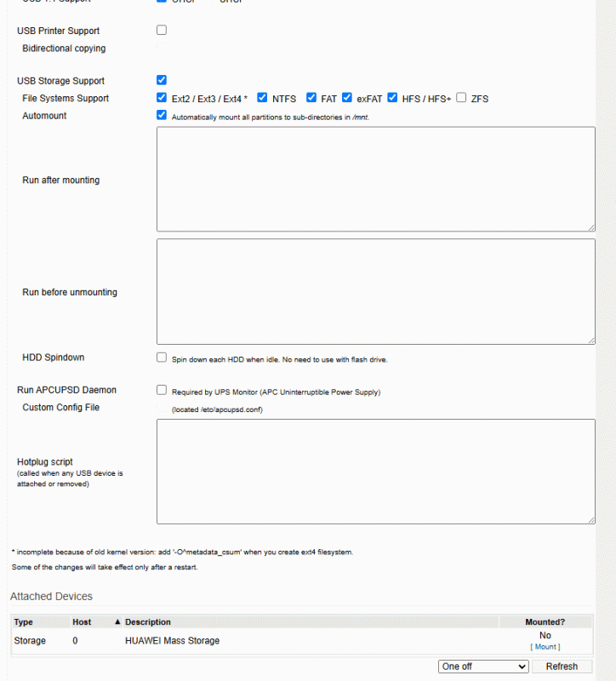Open the One off refresh dropdown

pyautogui.click(x=483, y=667)
